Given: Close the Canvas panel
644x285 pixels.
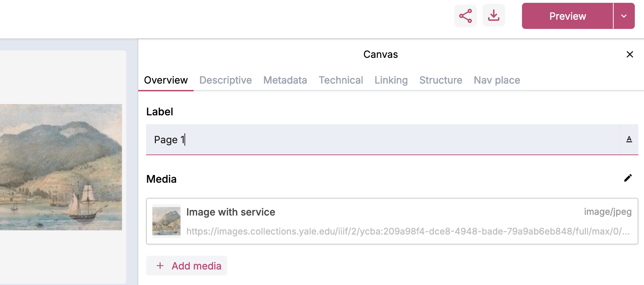Looking at the screenshot, I should (x=630, y=54).
